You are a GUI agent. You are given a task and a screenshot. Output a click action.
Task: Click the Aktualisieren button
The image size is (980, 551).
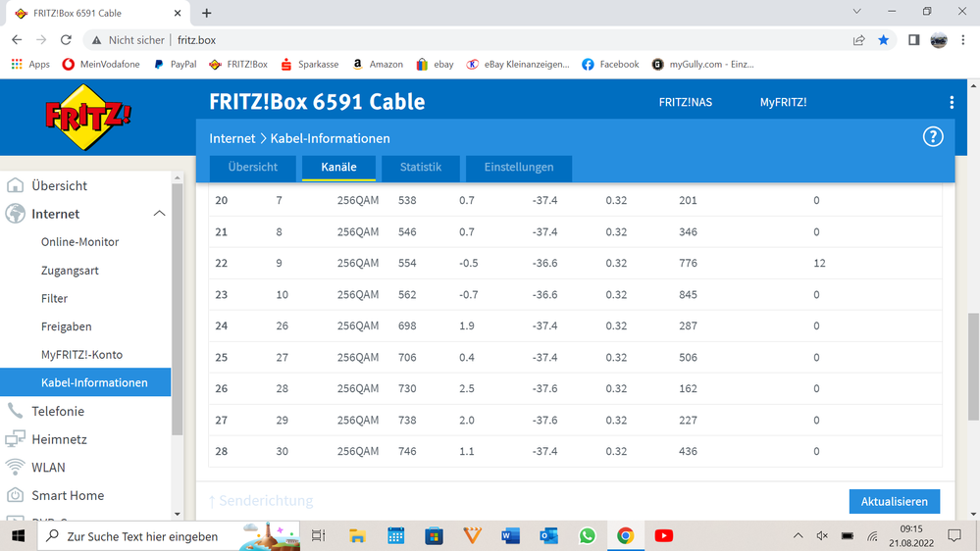point(895,502)
